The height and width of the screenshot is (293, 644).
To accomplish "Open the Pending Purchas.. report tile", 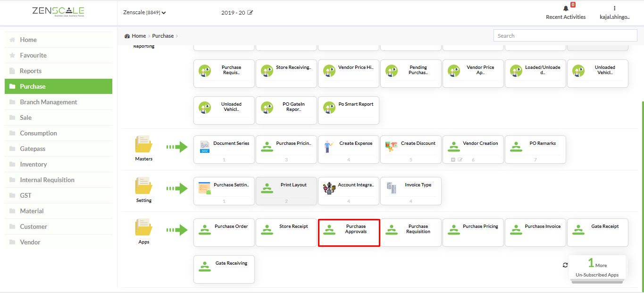I will click(411, 74).
